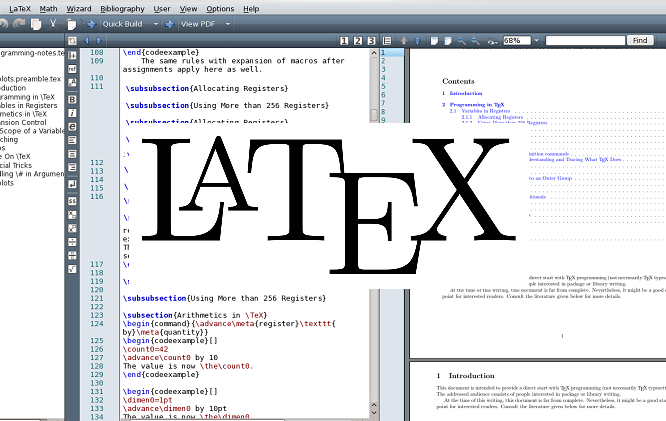Screen dimensions: 666x421
Task: Jump to bookmark 2 button
Action: tap(358, 41)
